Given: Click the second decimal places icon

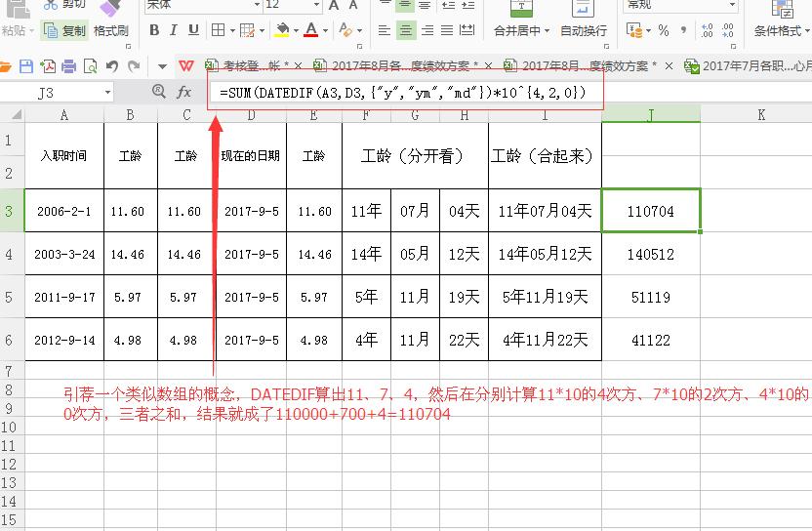Looking at the screenshot, I should (x=728, y=30).
